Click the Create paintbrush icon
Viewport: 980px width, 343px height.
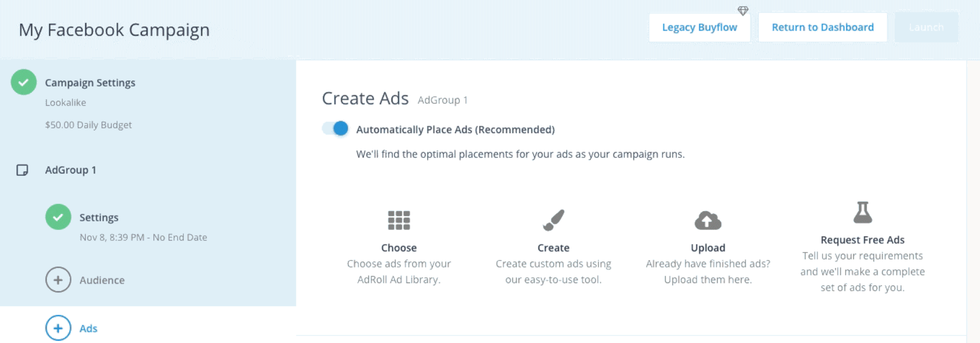tap(553, 220)
